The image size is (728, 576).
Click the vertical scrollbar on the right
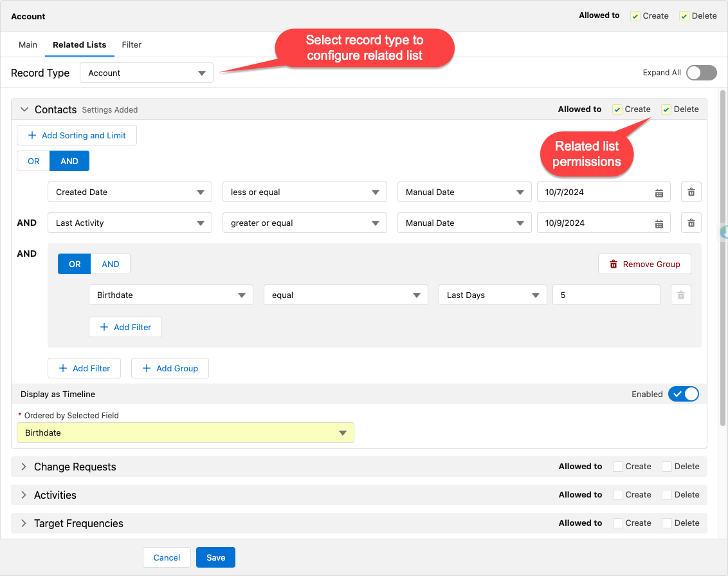(723, 257)
